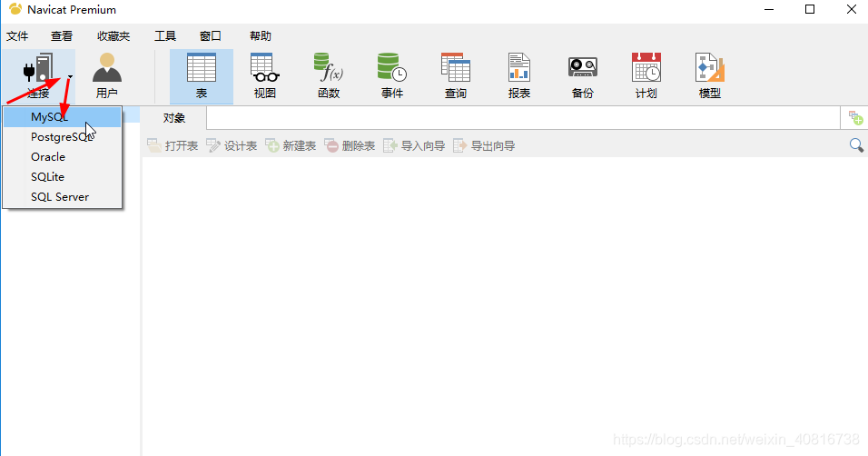The width and height of the screenshot is (868, 456).
Task: Click New Table (新建表) button
Action: (x=291, y=145)
